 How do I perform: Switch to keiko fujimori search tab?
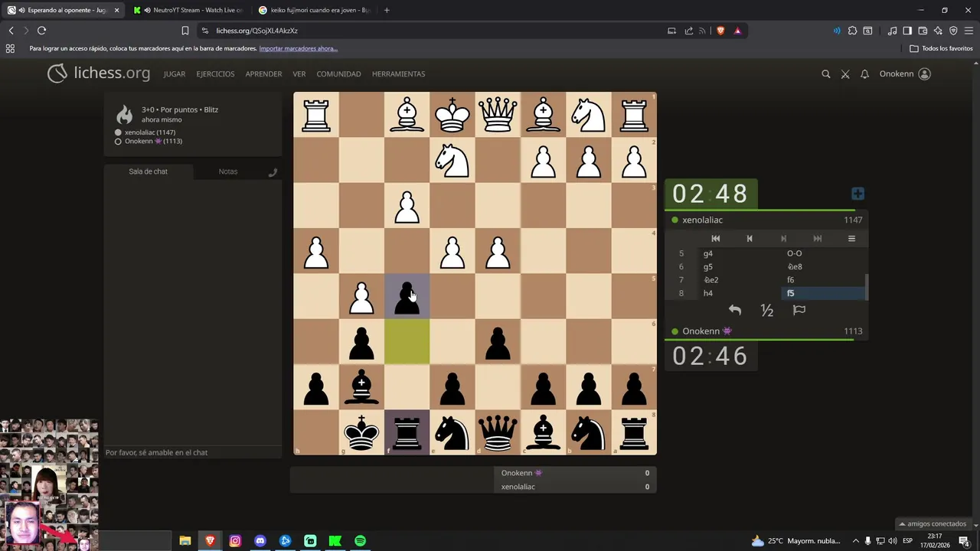click(314, 10)
